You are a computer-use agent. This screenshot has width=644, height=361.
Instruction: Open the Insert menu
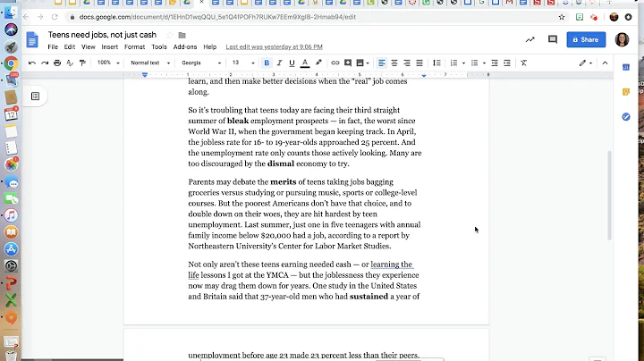[x=110, y=46]
